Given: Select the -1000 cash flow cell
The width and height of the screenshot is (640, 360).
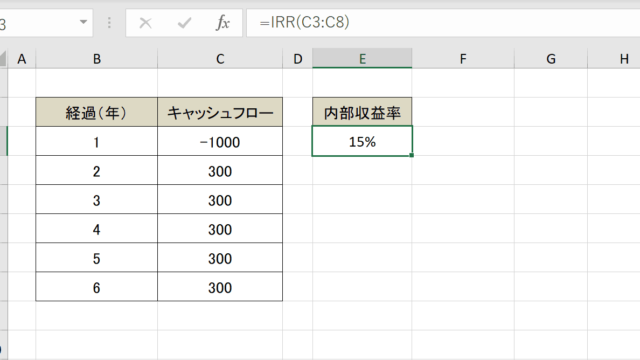Looking at the screenshot, I should pos(220,141).
